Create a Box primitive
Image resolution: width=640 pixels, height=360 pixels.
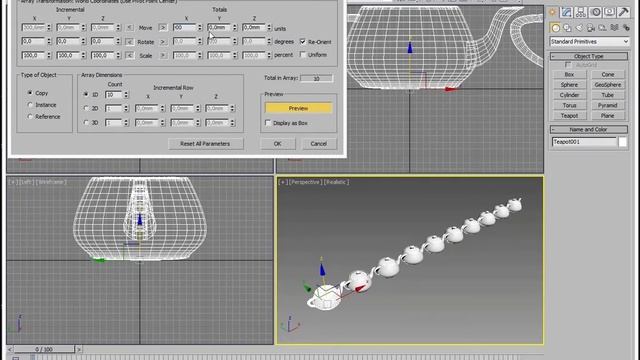point(569,75)
